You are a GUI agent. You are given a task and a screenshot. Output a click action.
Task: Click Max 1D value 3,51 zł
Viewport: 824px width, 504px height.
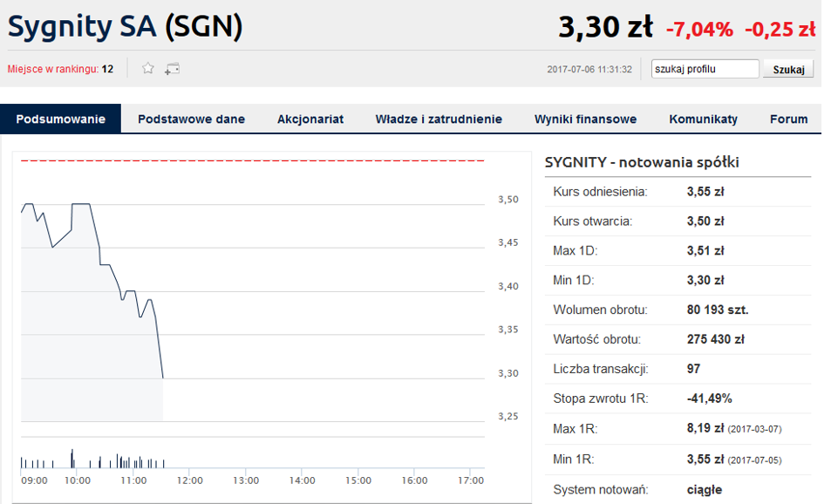pos(705,250)
